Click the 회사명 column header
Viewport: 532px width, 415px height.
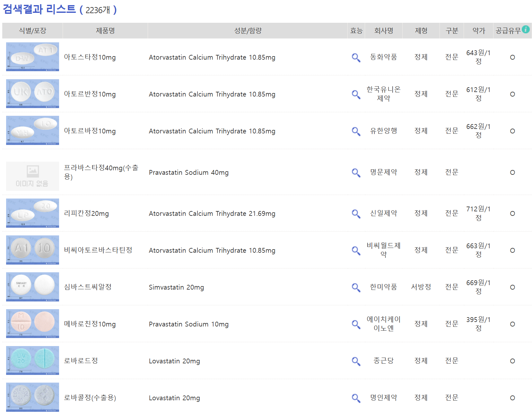point(384,31)
